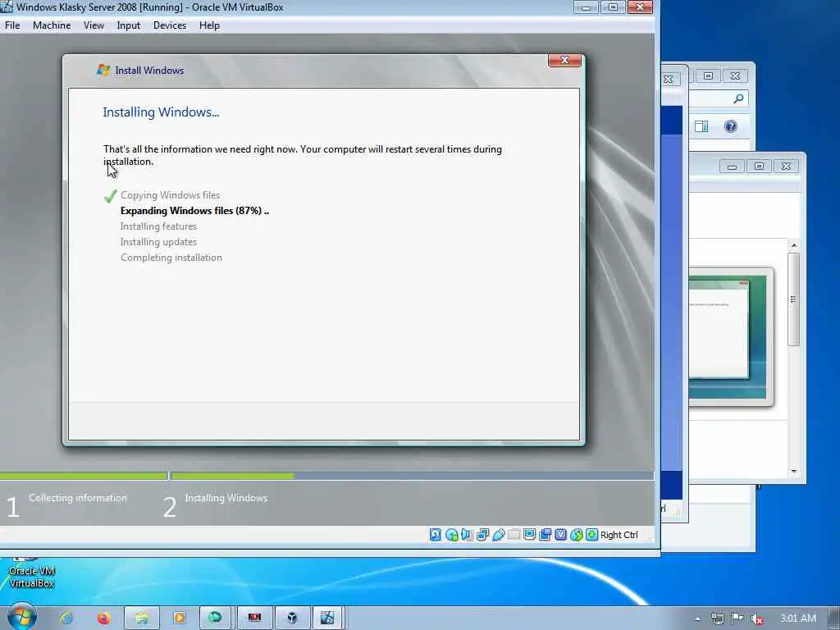The height and width of the screenshot is (630, 840).
Task: Open the Input menu
Action: 129,25
